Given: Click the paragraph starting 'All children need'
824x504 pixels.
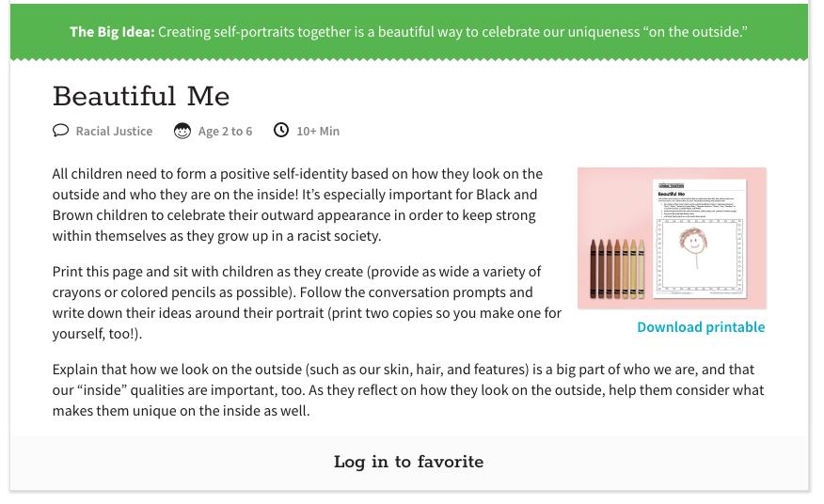Looking at the screenshot, I should [x=297, y=205].
